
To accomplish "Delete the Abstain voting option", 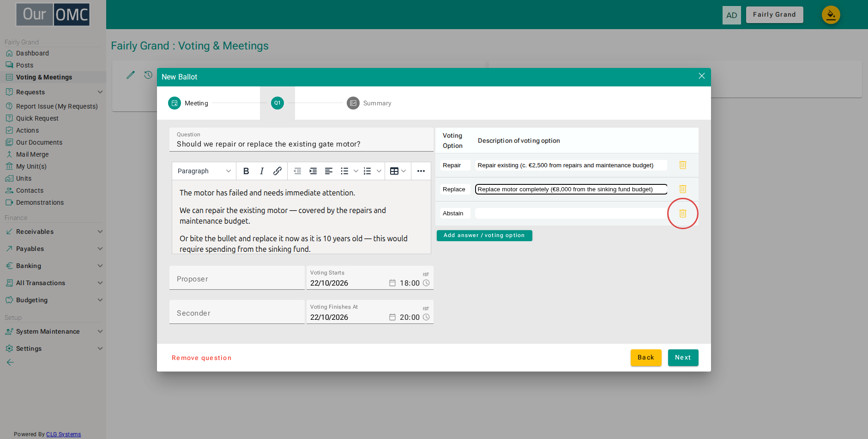I will pos(683,213).
